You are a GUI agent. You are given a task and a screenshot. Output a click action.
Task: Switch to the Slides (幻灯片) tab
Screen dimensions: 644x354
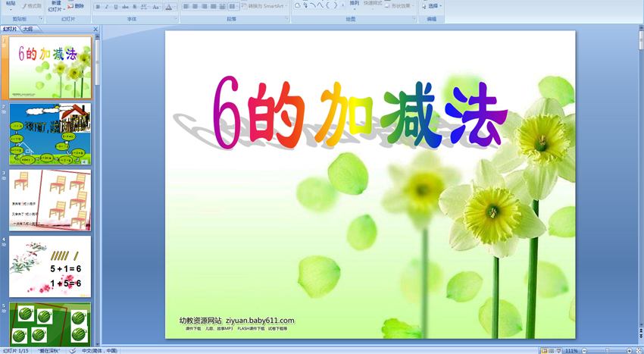(10, 29)
